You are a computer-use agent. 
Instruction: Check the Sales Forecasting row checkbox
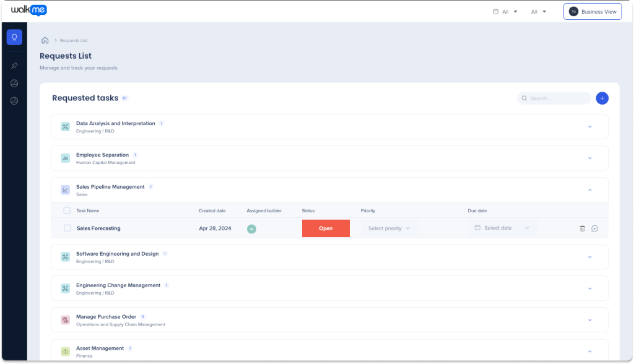[x=67, y=228]
